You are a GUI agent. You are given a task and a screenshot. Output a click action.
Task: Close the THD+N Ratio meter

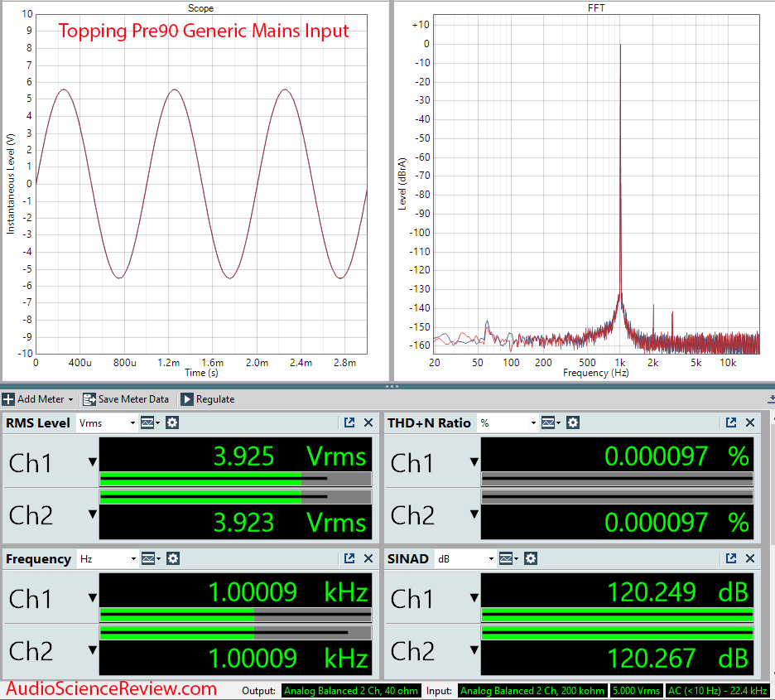750,422
